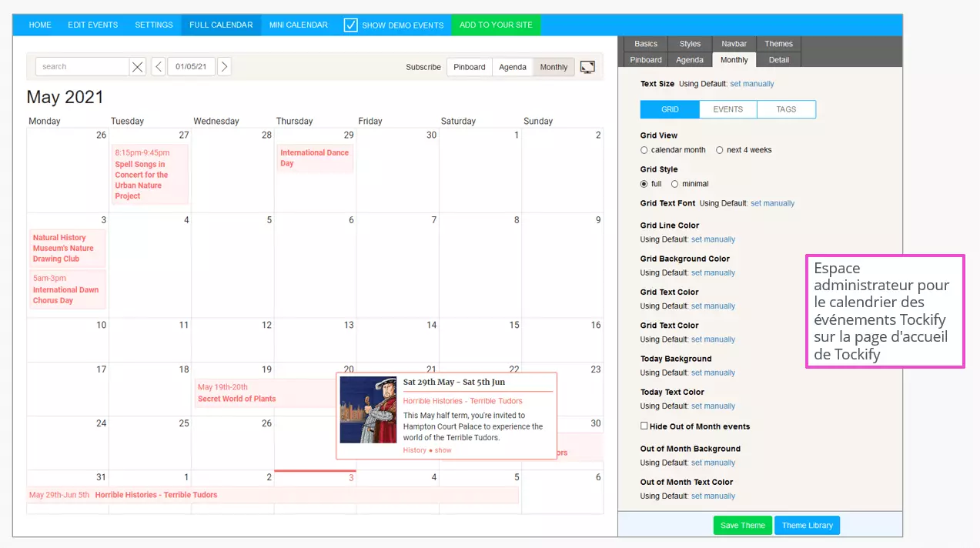Select the calendar month radio button
The width and height of the screenshot is (980, 548).
pyautogui.click(x=644, y=150)
